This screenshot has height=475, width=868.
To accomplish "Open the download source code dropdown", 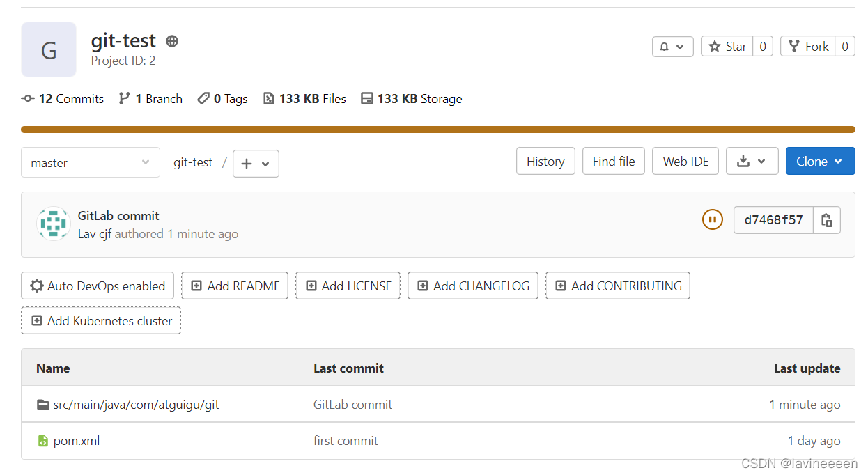I will tap(752, 162).
